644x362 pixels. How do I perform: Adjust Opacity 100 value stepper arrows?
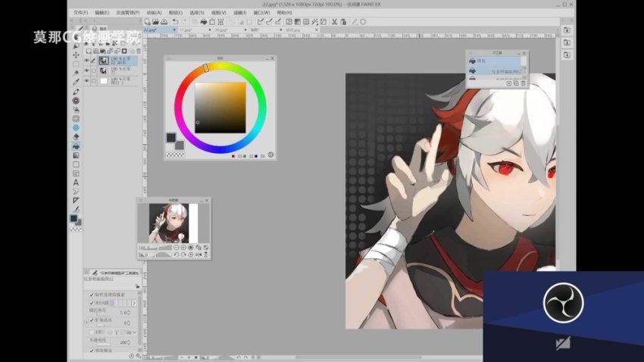pyautogui.click(x=129, y=342)
